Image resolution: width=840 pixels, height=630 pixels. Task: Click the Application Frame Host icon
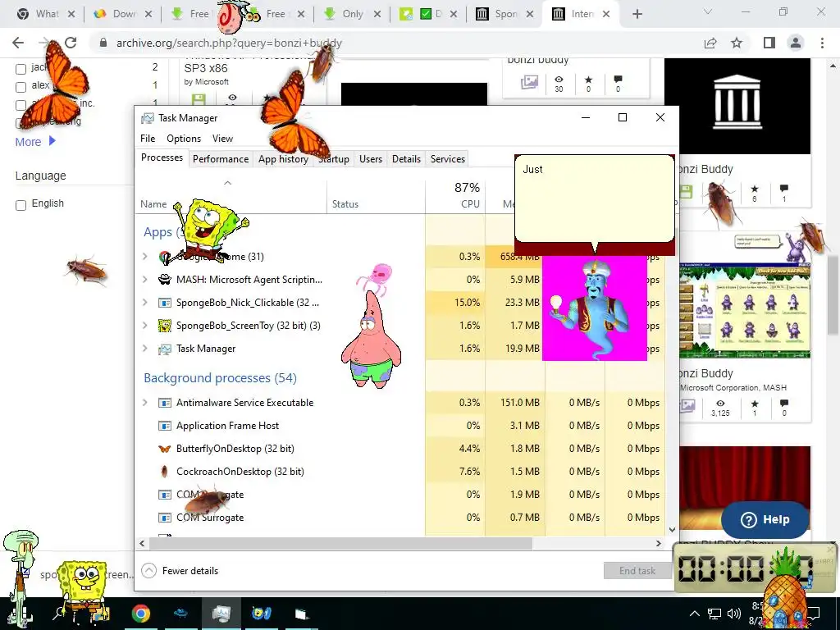pyautogui.click(x=164, y=426)
